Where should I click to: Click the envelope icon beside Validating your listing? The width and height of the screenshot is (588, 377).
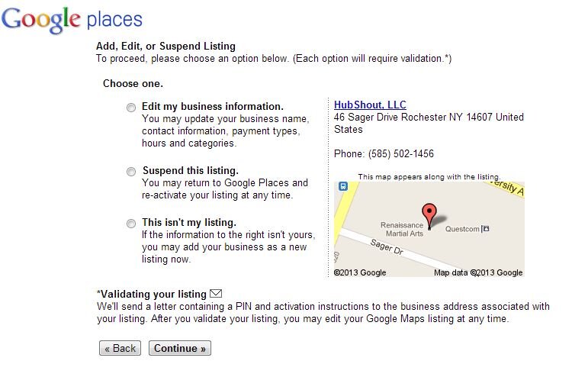pos(216,293)
